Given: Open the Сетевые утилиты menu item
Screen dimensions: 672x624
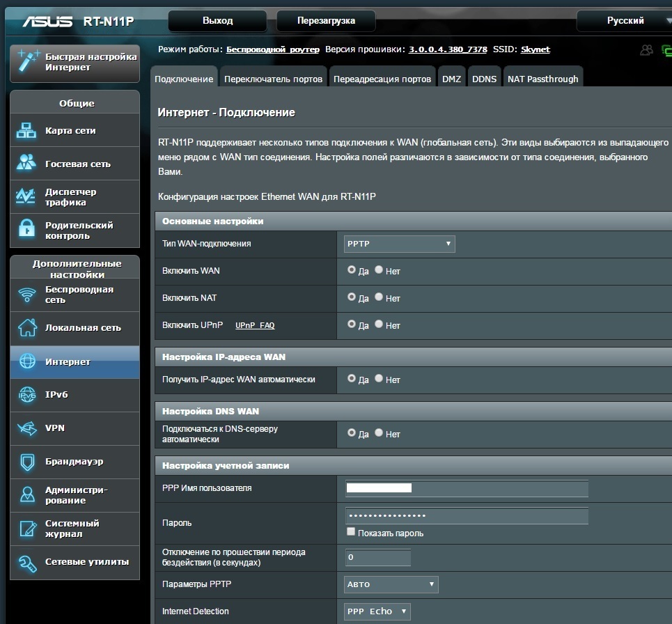Looking at the screenshot, I should [75, 562].
